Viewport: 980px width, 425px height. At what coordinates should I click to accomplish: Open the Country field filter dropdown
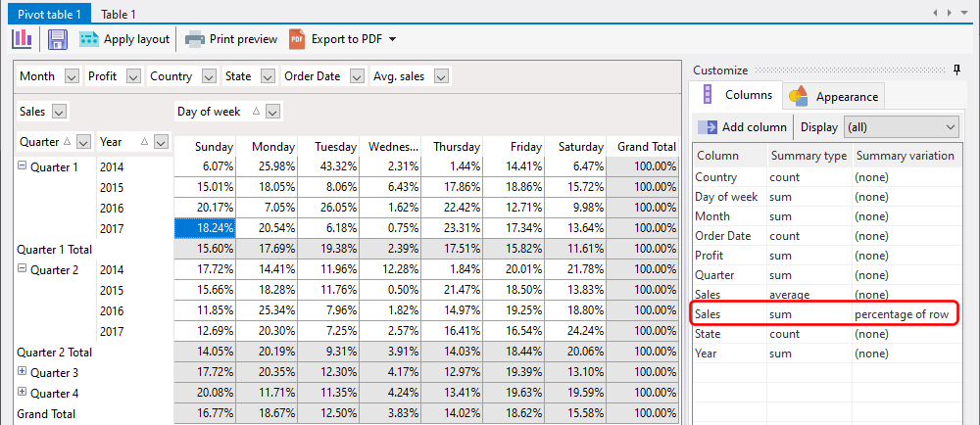[x=210, y=76]
